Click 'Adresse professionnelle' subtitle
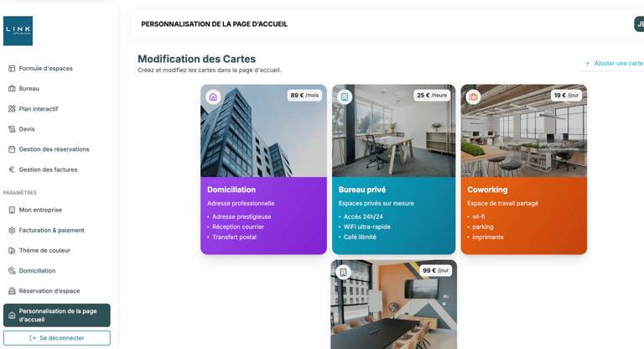 tap(241, 203)
